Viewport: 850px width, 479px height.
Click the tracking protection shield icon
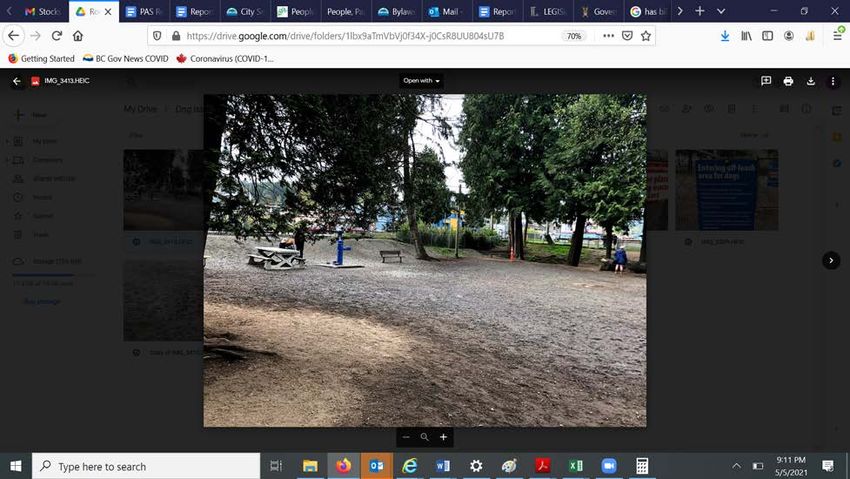click(x=157, y=36)
